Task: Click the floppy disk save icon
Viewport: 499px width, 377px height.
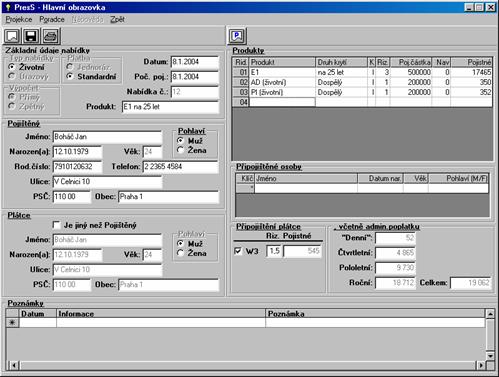Action: click(x=31, y=36)
